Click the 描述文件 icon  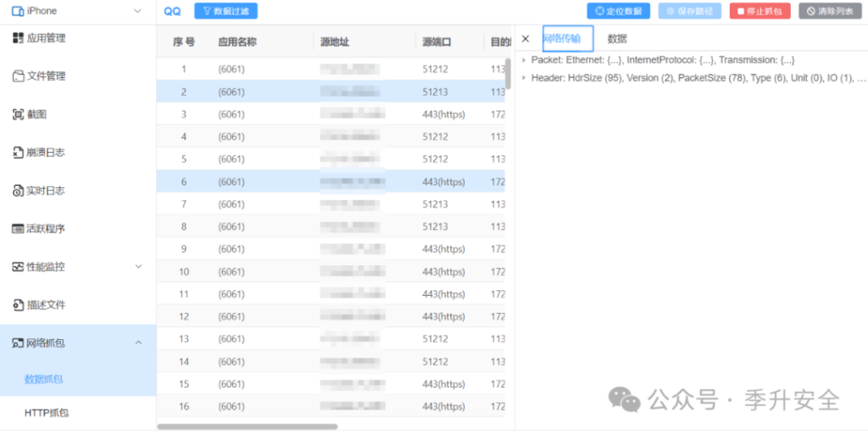click(x=18, y=305)
